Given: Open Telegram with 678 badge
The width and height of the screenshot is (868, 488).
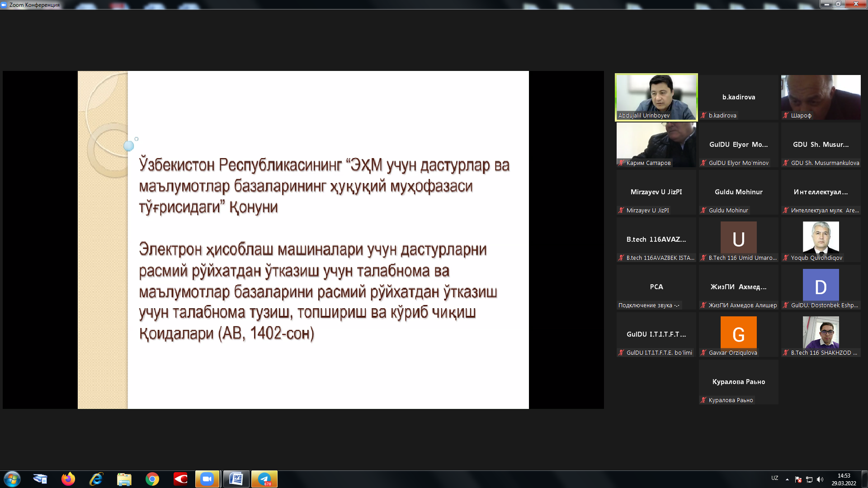Looking at the screenshot, I should pyautogui.click(x=264, y=479).
